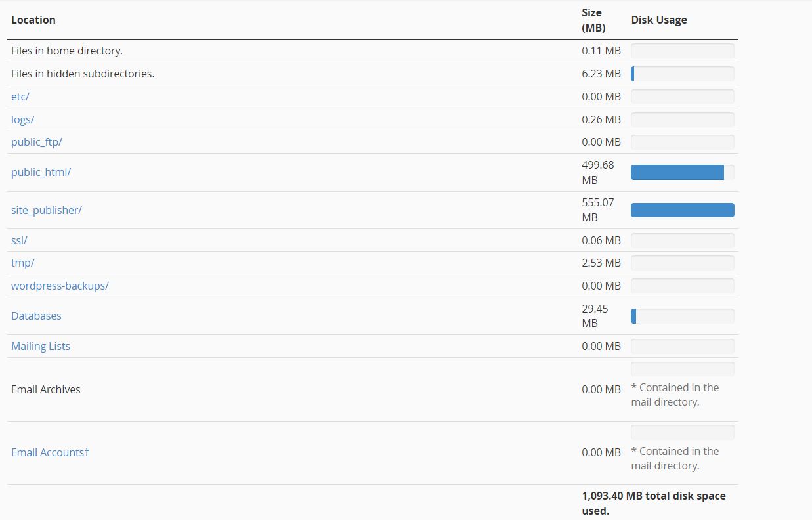The image size is (812, 520).
Task: Open the logs/ directory link
Action: [23, 119]
